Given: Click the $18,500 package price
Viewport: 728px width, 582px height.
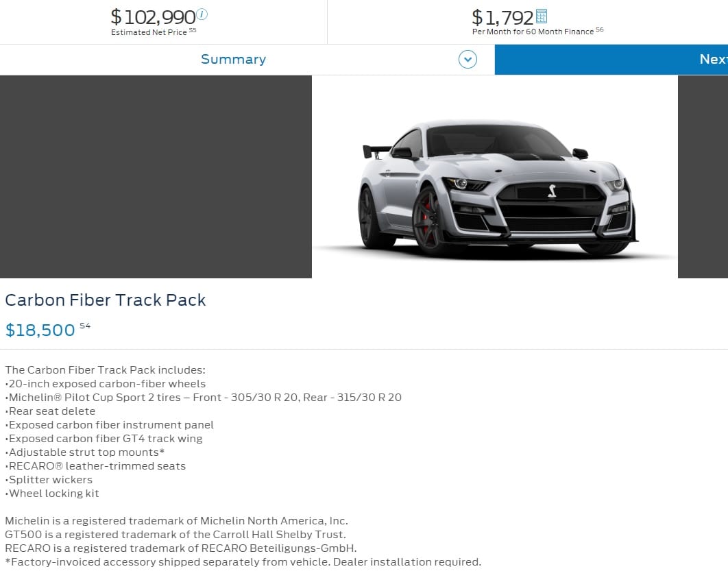Looking at the screenshot, I should [40, 330].
